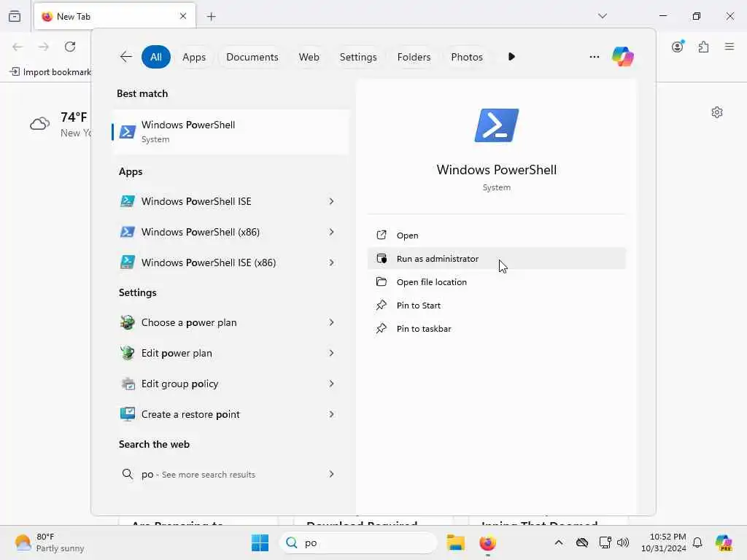Click Run as administrator

click(x=496, y=259)
